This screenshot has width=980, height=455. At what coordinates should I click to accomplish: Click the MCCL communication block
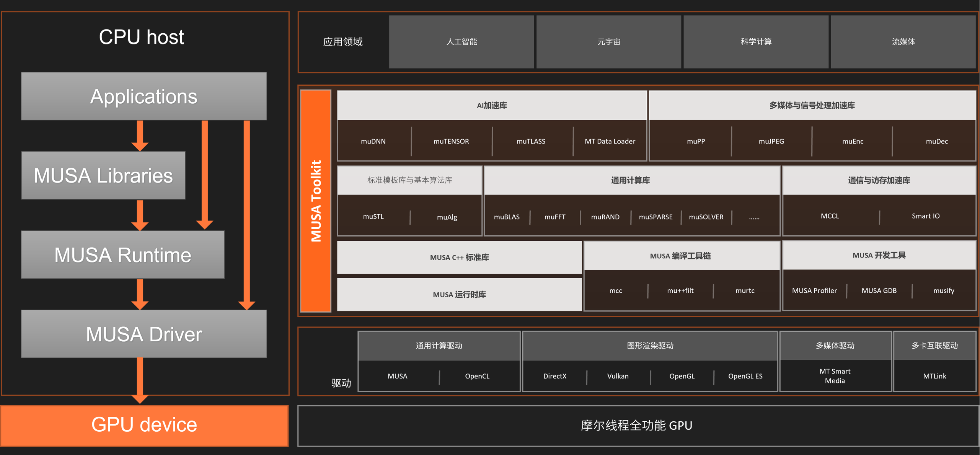829,215
